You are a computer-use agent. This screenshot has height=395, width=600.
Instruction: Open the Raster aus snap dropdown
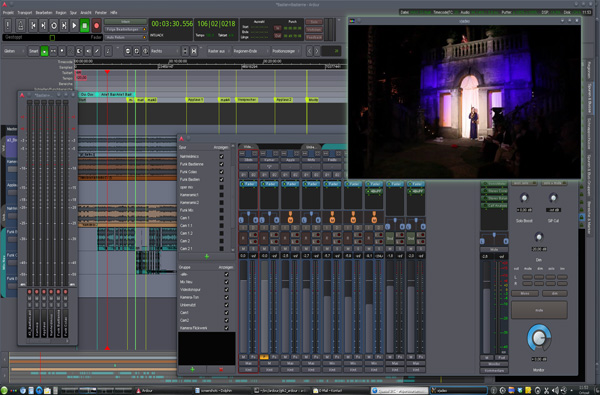coord(218,51)
